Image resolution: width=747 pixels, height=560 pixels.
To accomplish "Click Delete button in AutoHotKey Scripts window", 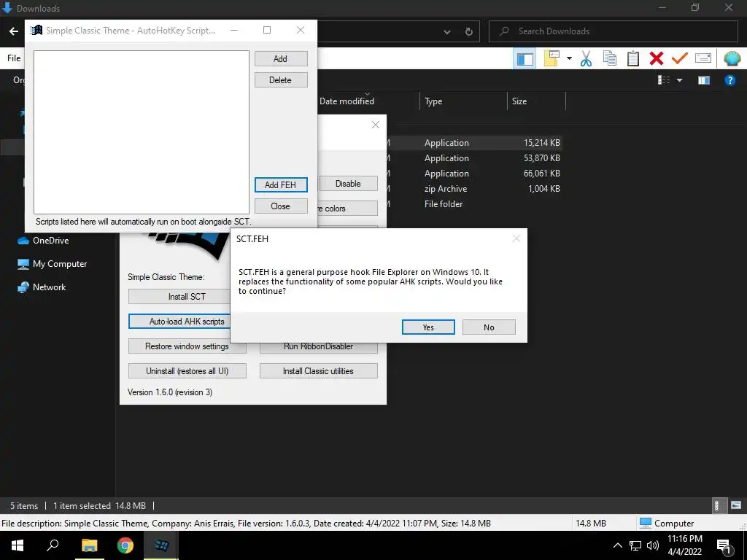I will 281,80.
